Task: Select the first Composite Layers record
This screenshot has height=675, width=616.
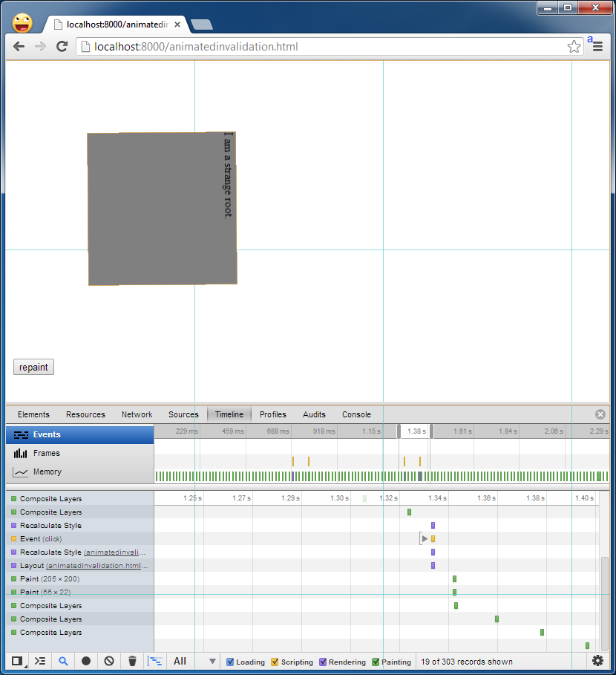Action: 80,499
